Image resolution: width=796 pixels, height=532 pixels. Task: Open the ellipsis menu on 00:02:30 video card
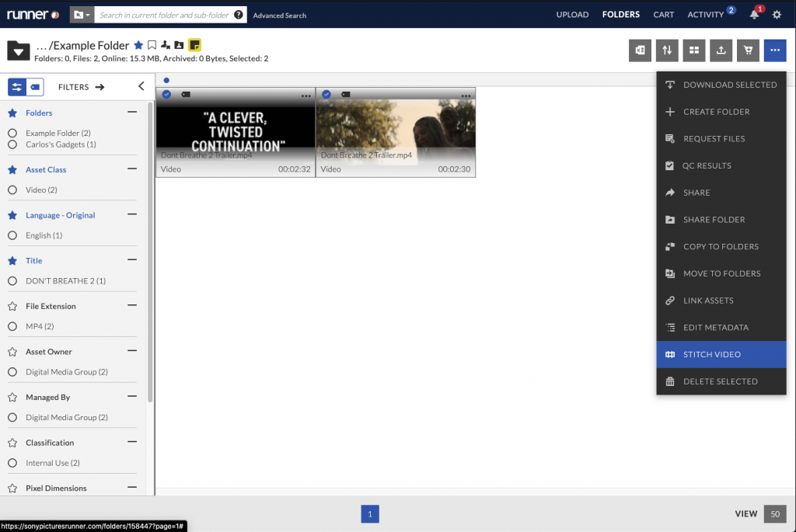click(466, 96)
